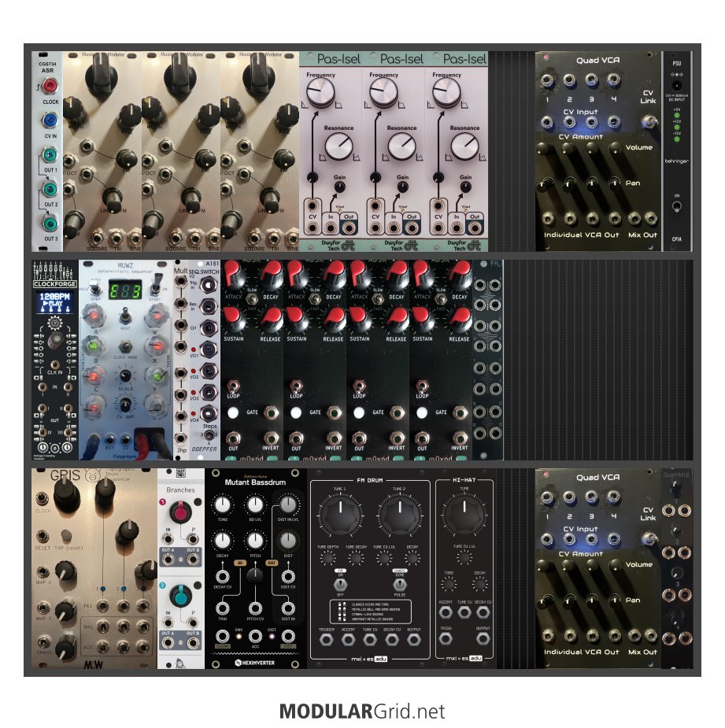Click the OUTPUT jack on FM Drum
This screenshot has width=725, height=728.
414,640
